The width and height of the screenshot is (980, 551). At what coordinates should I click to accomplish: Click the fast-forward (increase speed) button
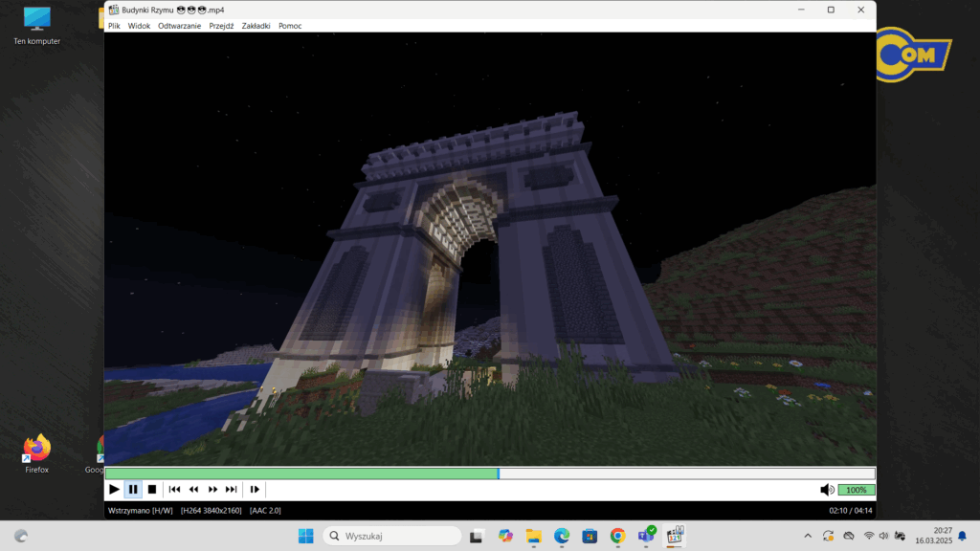(212, 490)
